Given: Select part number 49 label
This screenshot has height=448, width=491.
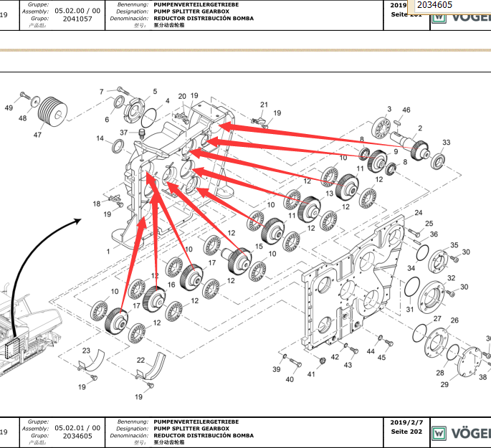Looking at the screenshot, I should 9,108.
